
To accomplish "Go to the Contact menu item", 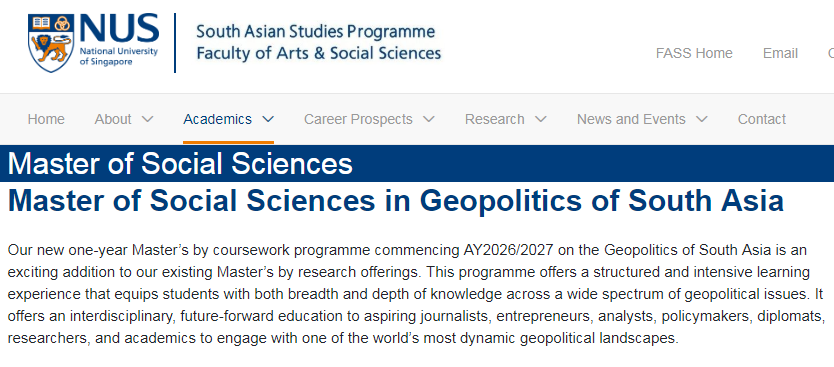I will [762, 119].
